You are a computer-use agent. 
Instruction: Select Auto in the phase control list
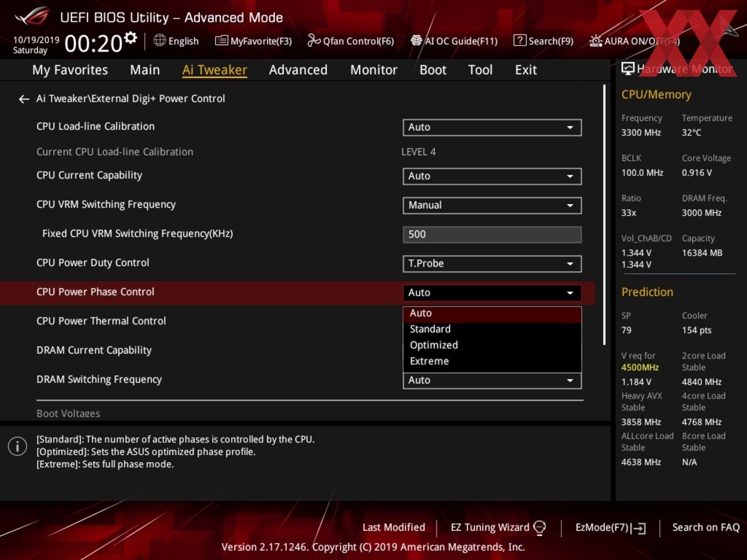pyautogui.click(x=492, y=313)
